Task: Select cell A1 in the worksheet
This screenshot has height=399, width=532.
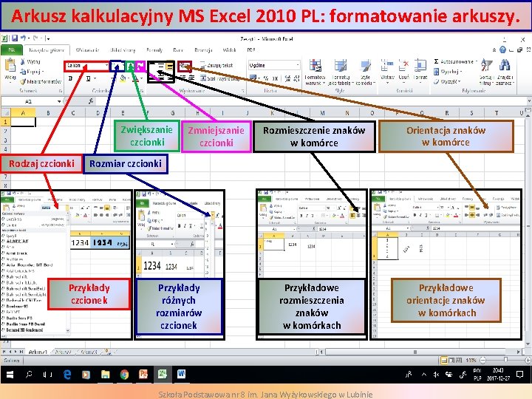Action: pyautogui.click(x=23, y=122)
